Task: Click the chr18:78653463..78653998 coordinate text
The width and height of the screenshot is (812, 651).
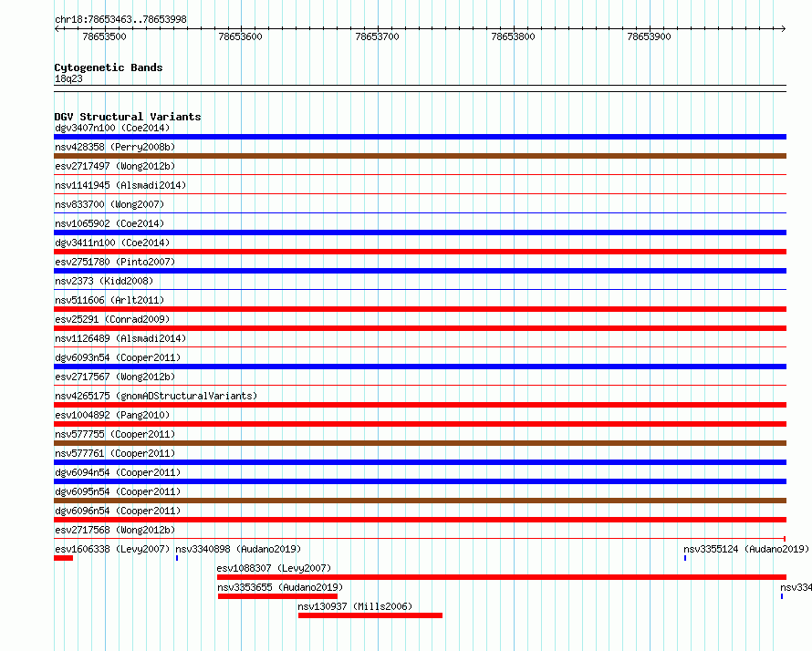Action: [x=120, y=20]
